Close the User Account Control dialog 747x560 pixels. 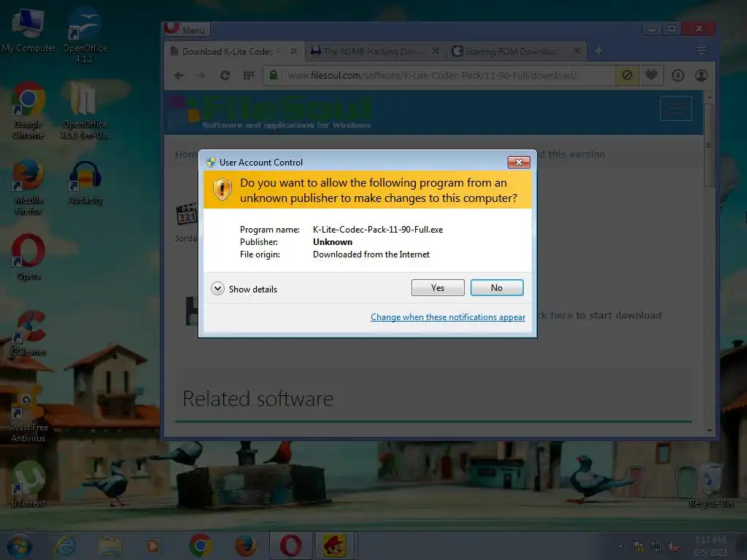coord(519,163)
